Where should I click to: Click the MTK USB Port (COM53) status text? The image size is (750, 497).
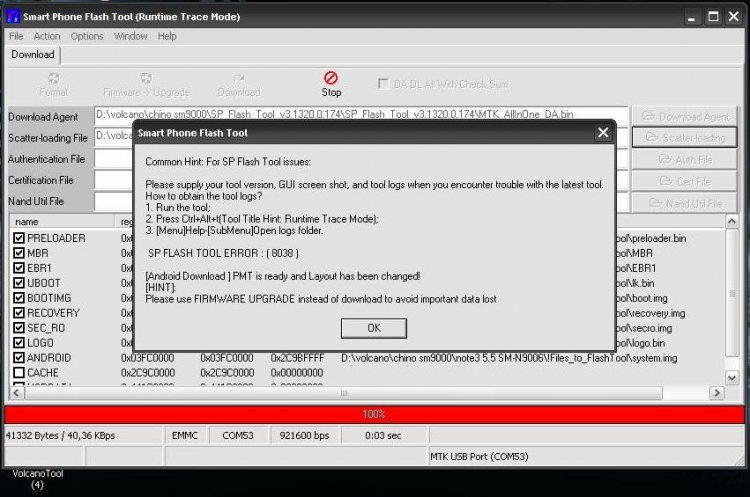tap(479, 456)
